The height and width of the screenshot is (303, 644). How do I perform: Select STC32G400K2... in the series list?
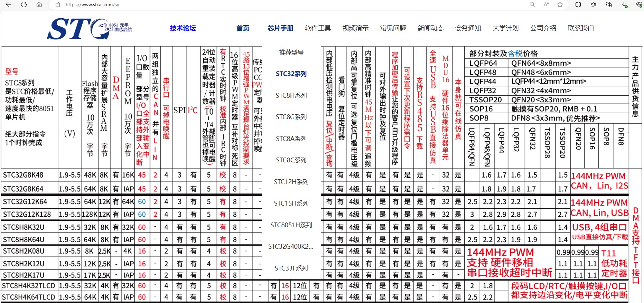(x=291, y=247)
